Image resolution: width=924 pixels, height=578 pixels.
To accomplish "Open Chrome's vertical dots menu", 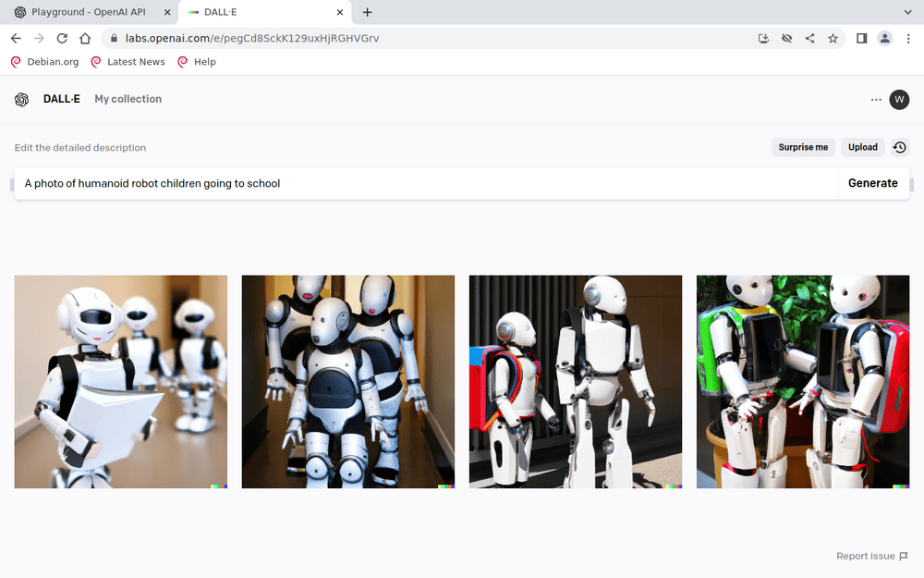I will pyautogui.click(x=908, y=38).
